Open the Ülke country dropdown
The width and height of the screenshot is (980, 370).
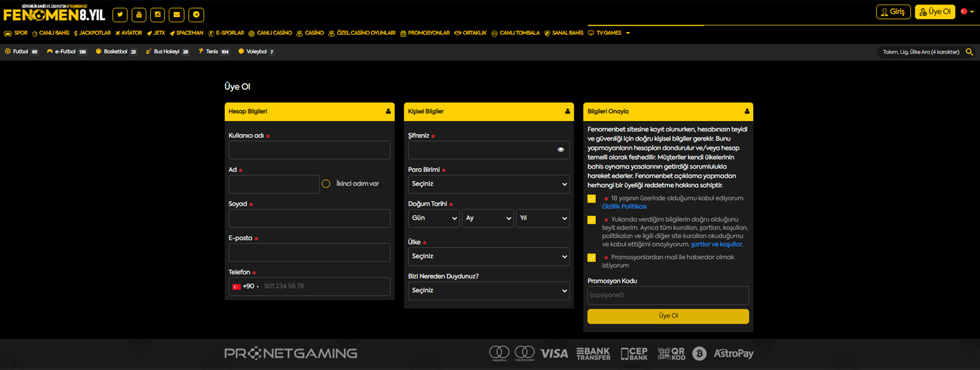(x=489, y=256)
